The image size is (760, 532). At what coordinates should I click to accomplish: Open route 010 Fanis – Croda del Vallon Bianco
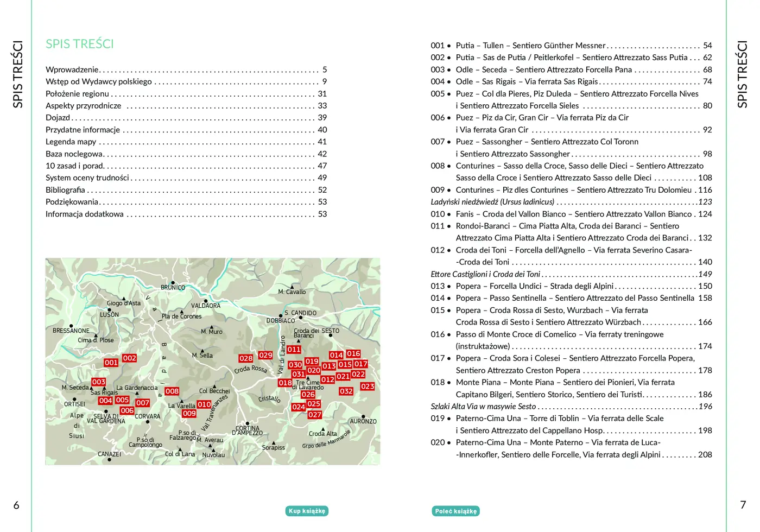[x=572, y=214]
